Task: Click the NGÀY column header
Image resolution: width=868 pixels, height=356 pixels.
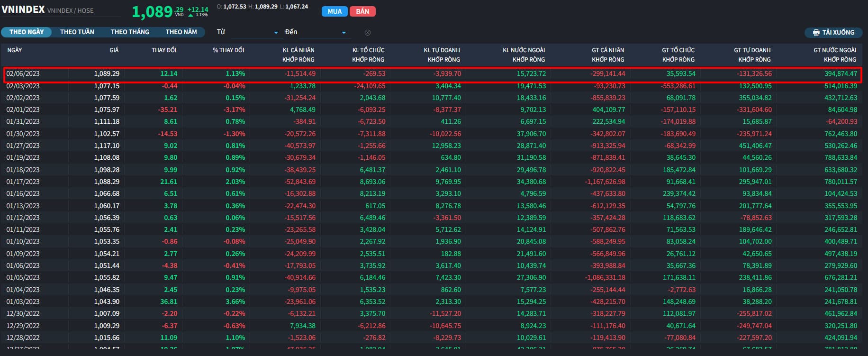Action: click(15, 50)
